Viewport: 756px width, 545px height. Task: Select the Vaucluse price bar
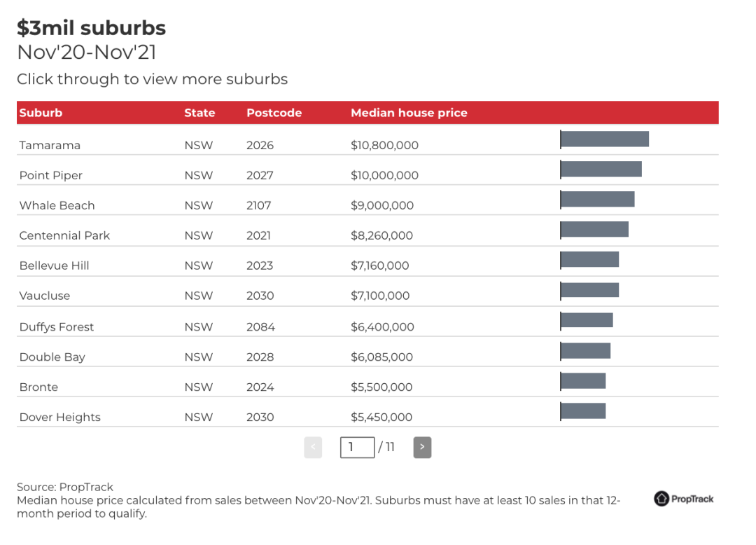pyautogui.click(x=589, y=290)
